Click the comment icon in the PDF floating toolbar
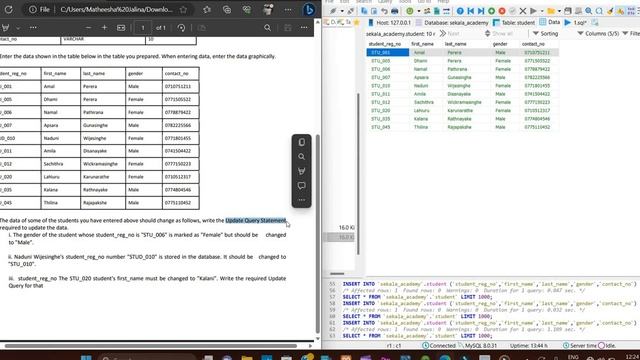 click(x=302, y=186)
